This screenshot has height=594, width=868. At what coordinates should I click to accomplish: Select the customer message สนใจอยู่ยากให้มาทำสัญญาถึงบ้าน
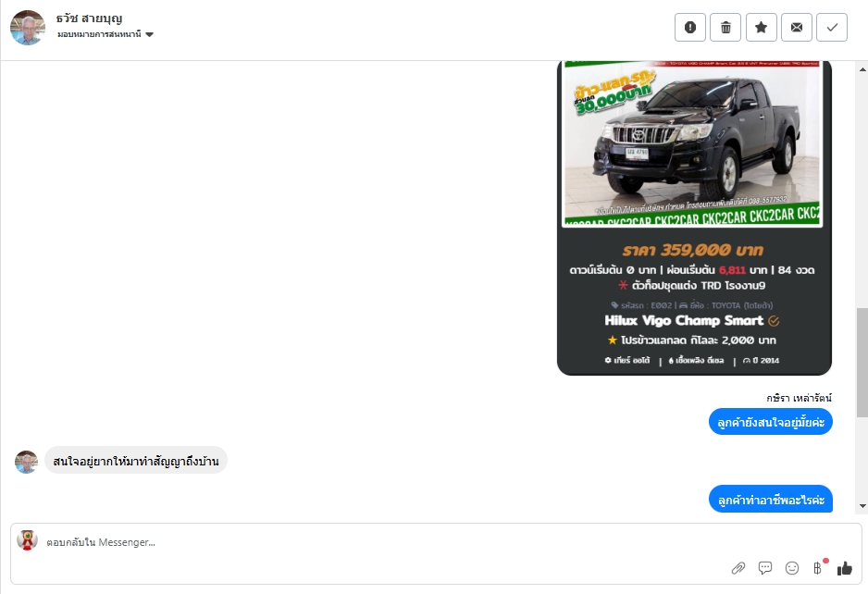click(136, 461)
